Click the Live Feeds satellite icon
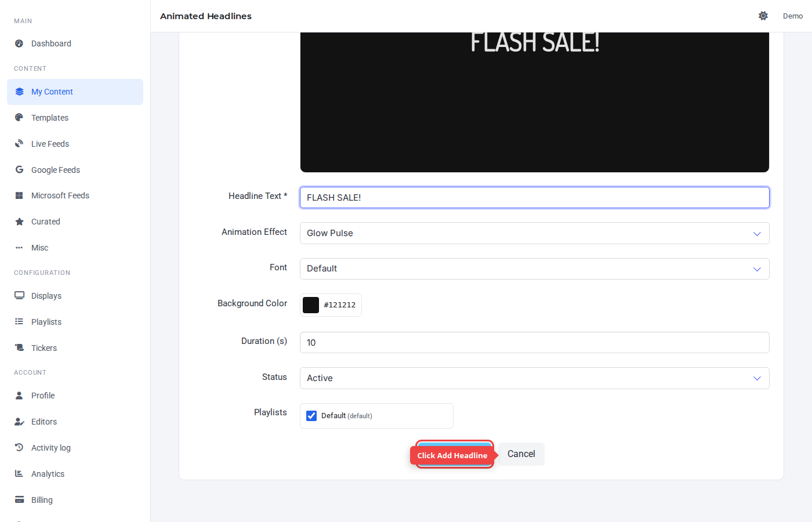The height and width of the screenshot is (522, 812). [19, 143]
